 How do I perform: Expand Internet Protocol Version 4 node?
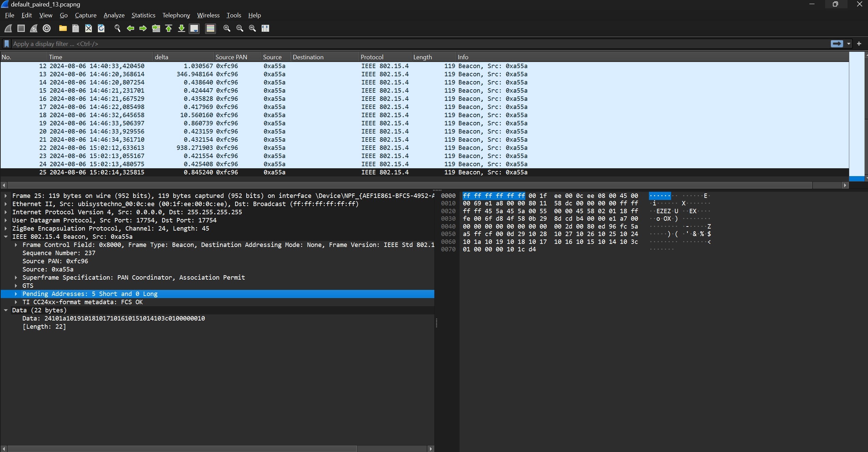pos(6,212)
